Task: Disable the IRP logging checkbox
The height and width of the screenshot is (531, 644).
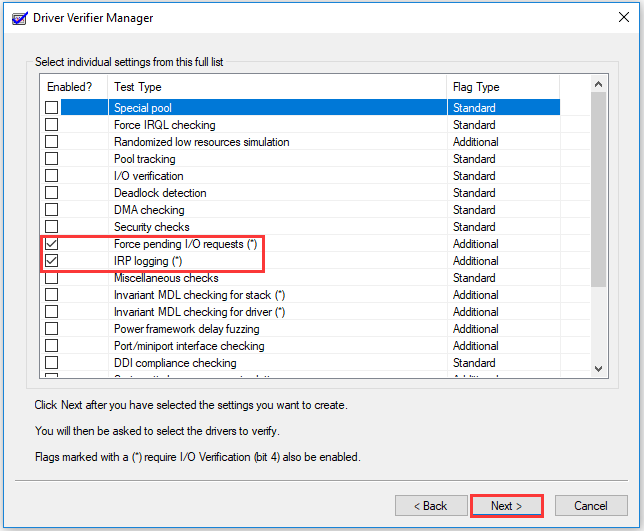Action: click(x=51, y=261)
